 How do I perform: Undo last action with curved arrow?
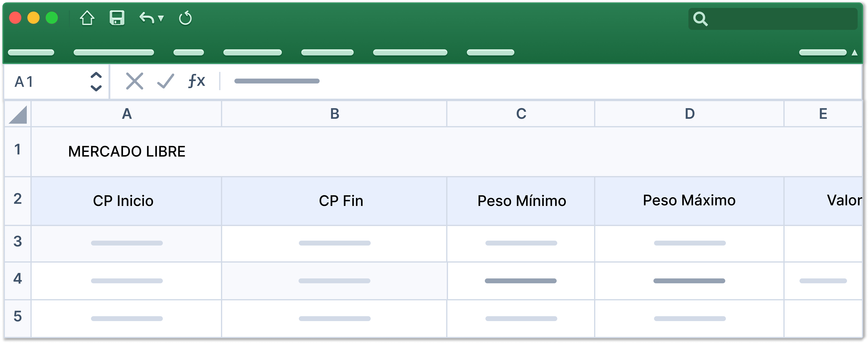(x=147, y=18)
